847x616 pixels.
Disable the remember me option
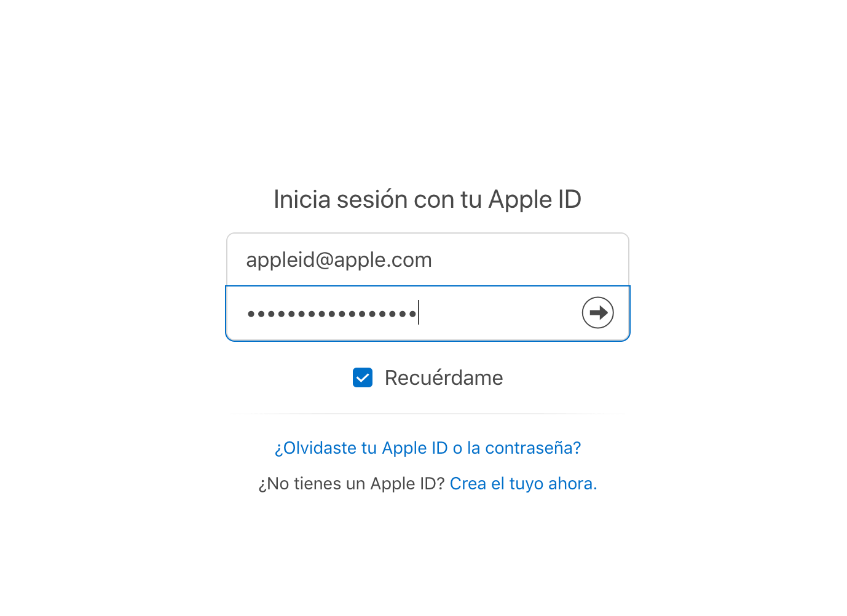363,377
